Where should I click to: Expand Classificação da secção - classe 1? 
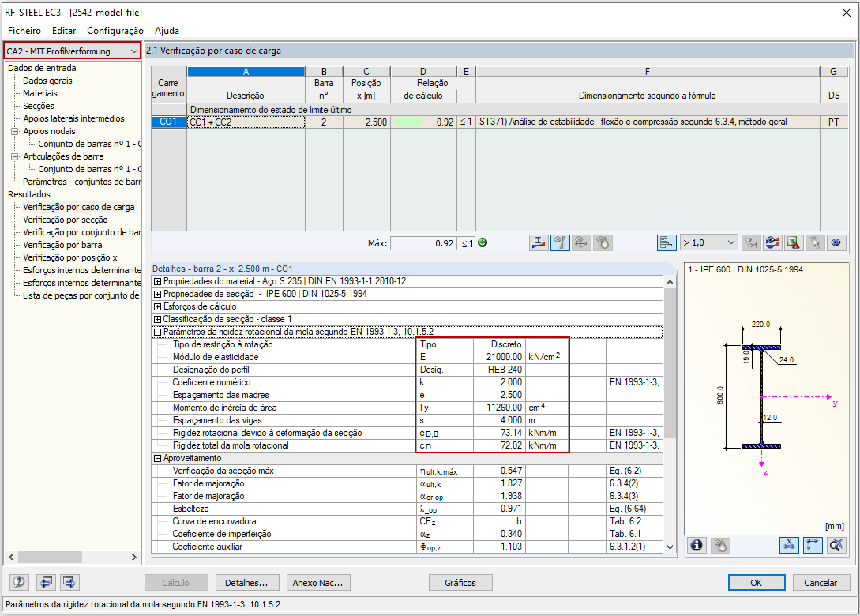coord(157,319)
